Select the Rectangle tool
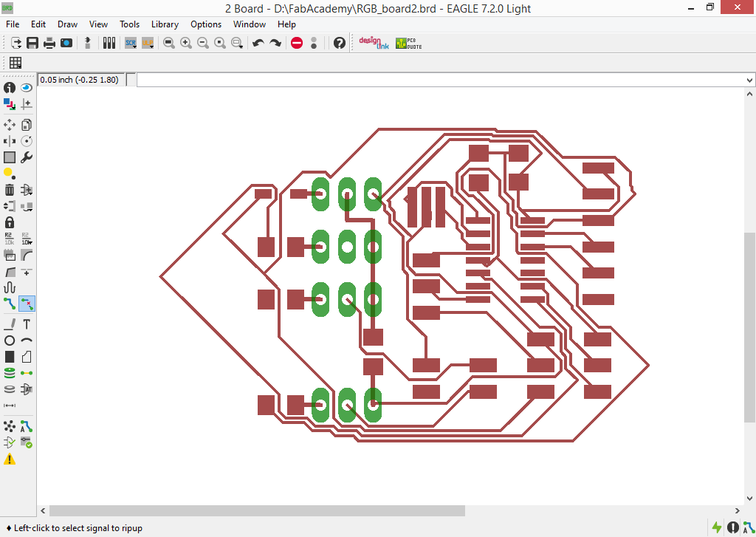Image resolution: width=756 pixels, height=537 pixels. point(9,357)
